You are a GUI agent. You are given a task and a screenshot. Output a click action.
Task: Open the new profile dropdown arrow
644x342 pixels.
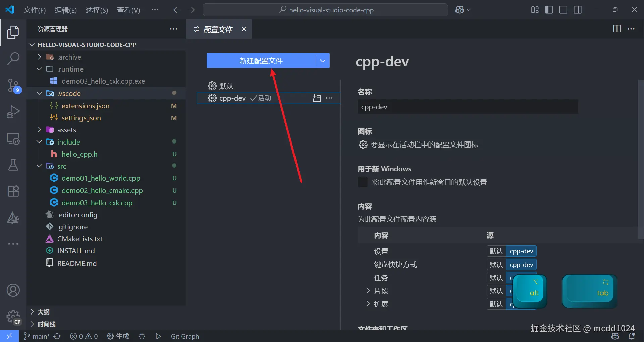(323, 61)
